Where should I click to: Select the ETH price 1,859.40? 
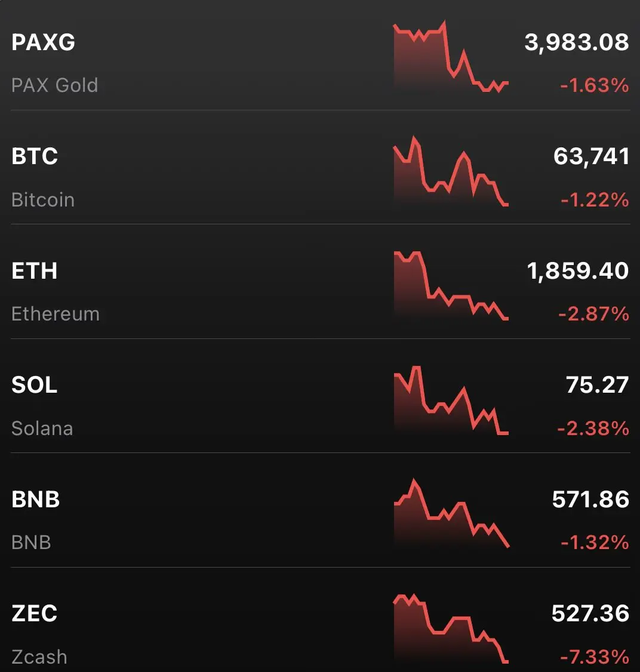tap(578, 271)
